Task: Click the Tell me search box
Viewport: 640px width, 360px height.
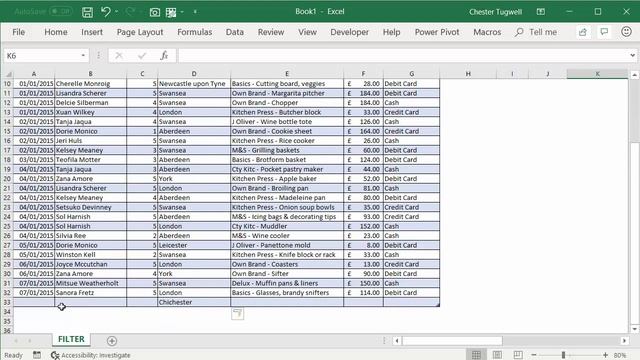Action: pyautogui.click(x=536, y=32)
